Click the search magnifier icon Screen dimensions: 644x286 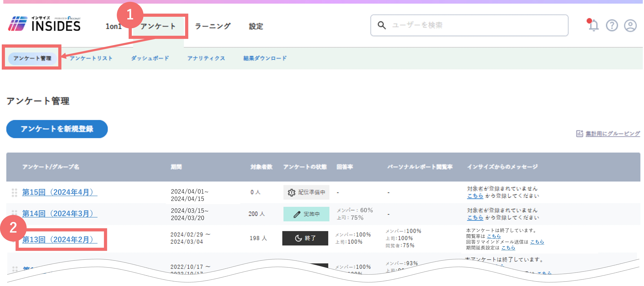click(382, 25)
